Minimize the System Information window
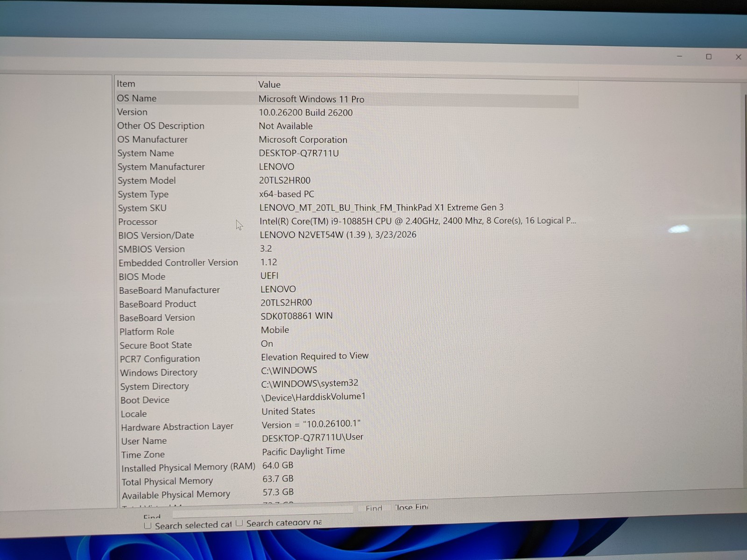This screenshot has height=560, width=747. coord(680,56)
